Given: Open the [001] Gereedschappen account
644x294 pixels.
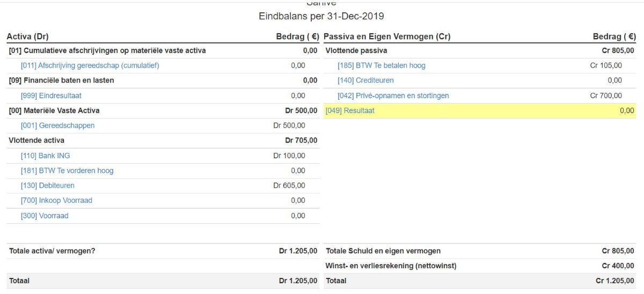Looking at the screenshot, I should coord(58,126).
